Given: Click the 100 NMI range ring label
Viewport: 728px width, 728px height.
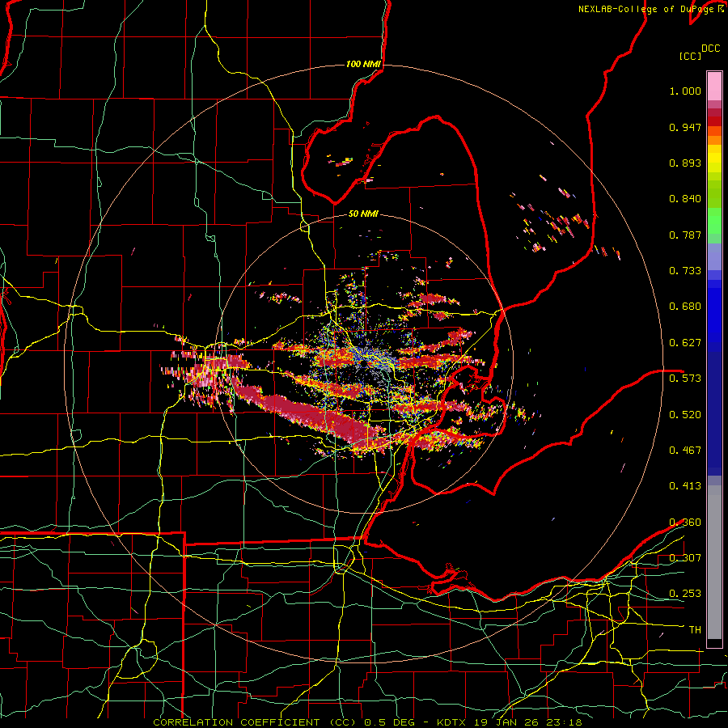Looking at the screenshot, I should point(363,64).
